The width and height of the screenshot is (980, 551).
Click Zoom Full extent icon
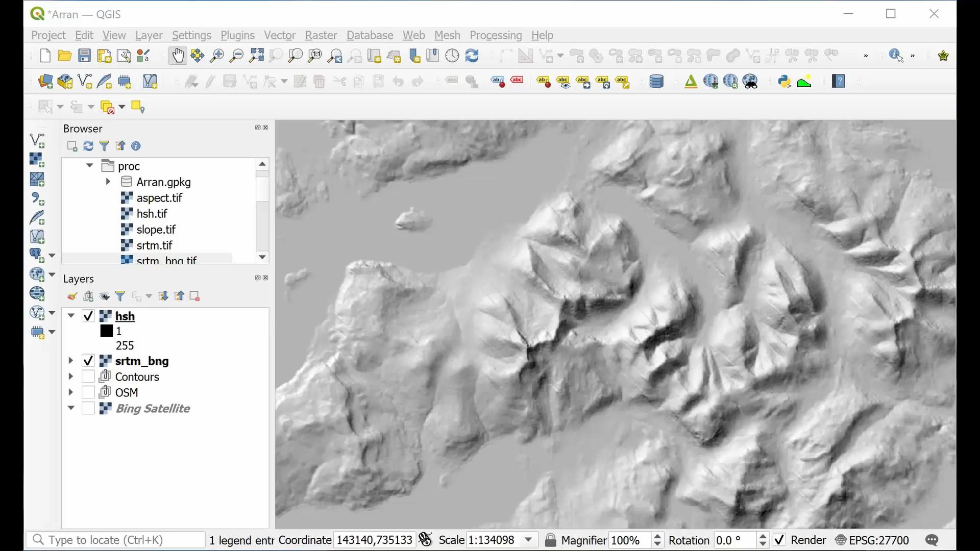[256, 56]
